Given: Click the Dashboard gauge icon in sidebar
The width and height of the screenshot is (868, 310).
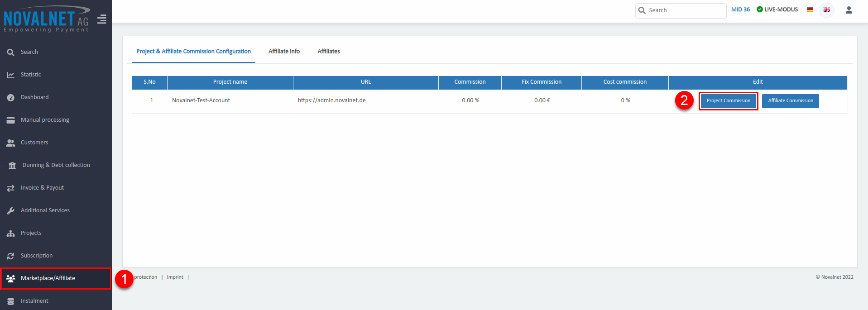Looking at the screenshot, I should (11, 97).
